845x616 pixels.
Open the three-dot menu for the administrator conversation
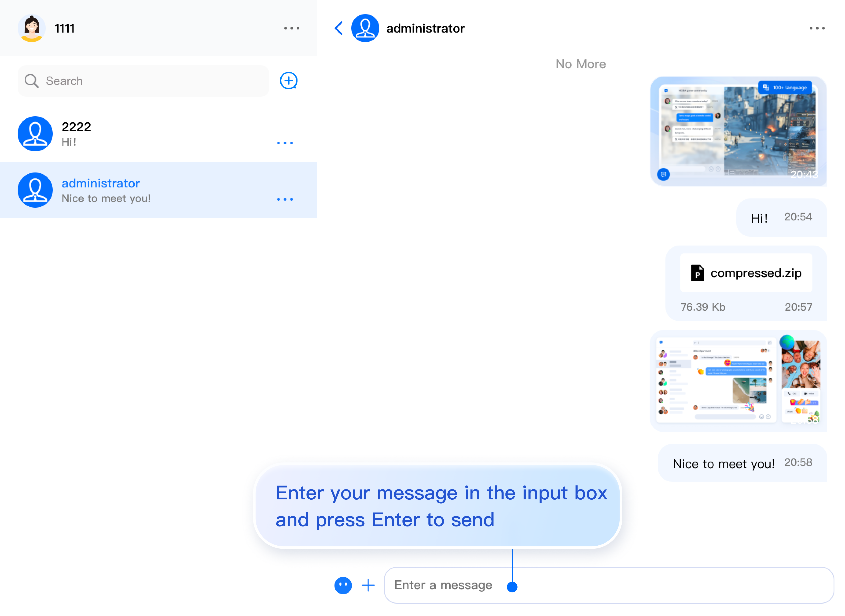[x=285, y=200]
